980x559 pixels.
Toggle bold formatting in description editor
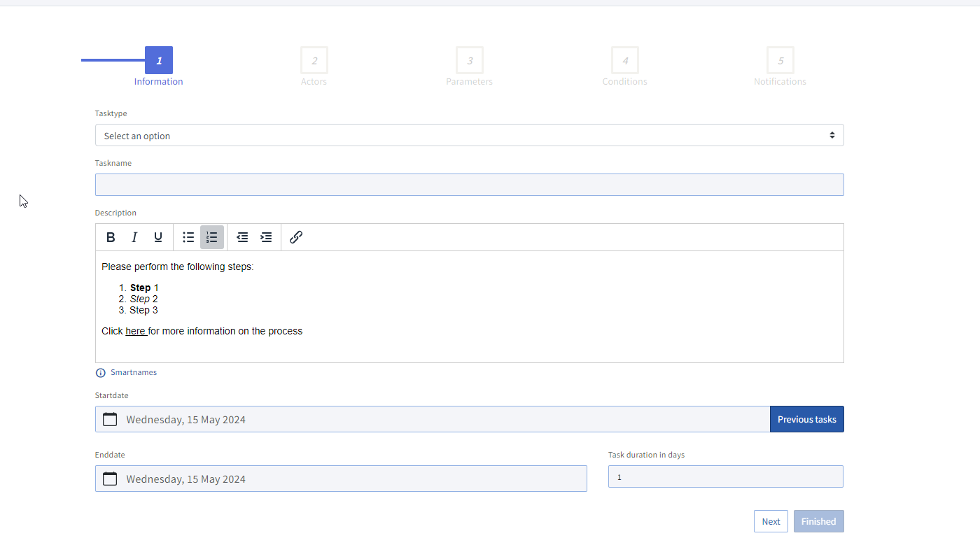coord(111,237)
